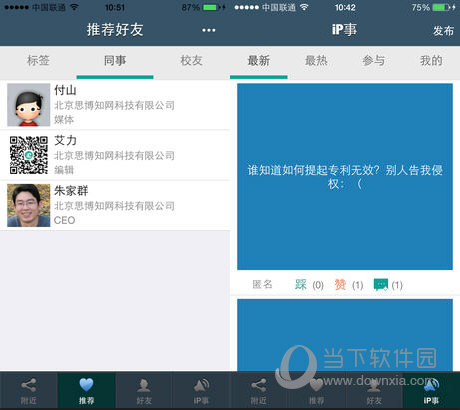Click the 87% battery indicator in left status bar
The width and height of the screenshot is (460, 410).
[x=203, y=7]
